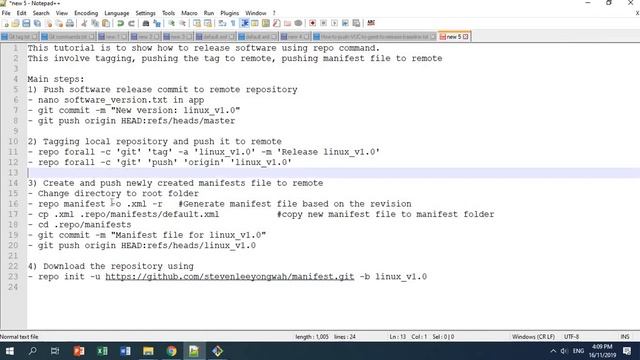The width and height of the screenshot is (640, 360).
Task: Click the Copy toolbar icon
Action: point(95,23)
